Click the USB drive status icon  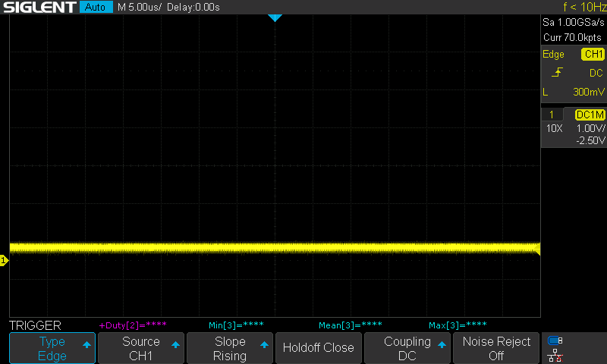(555, 340)
